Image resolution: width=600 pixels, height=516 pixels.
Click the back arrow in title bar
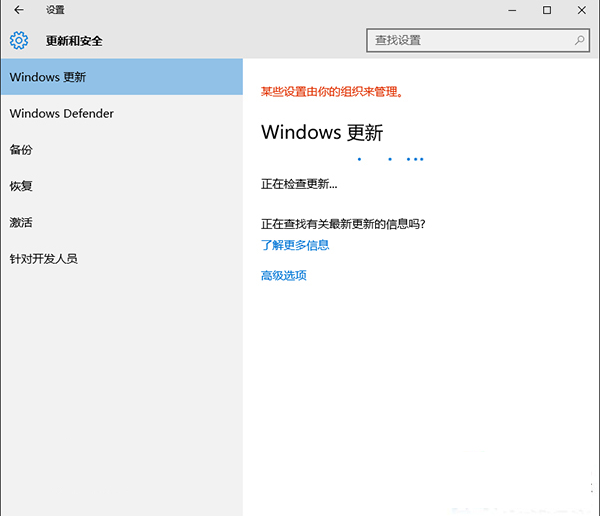(18, 10)
